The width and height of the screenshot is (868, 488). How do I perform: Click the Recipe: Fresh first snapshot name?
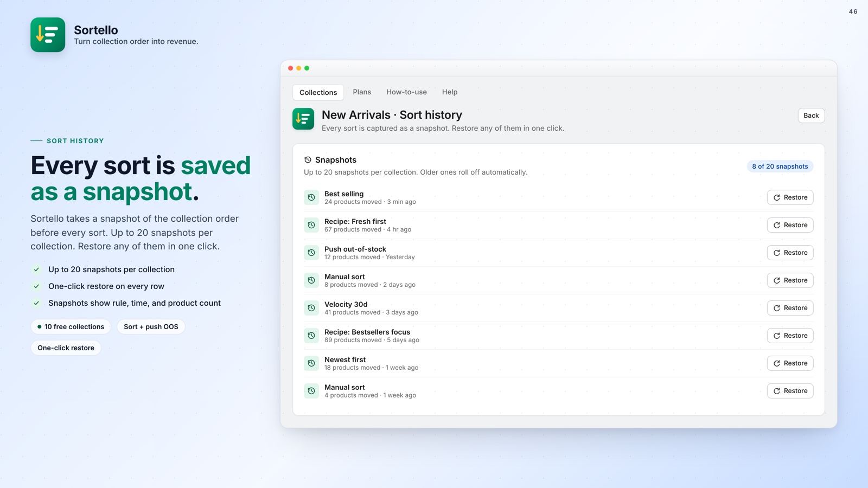point(355,221)
